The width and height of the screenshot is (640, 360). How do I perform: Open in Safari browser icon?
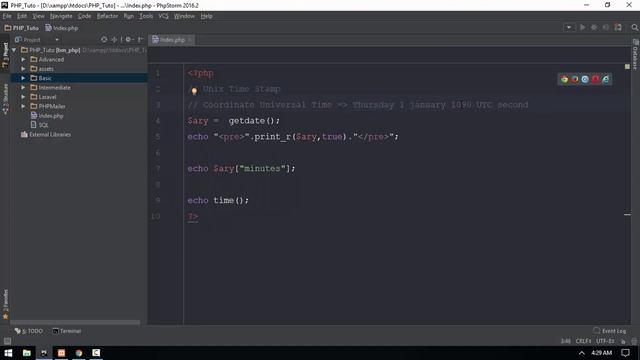click(585, 80)
